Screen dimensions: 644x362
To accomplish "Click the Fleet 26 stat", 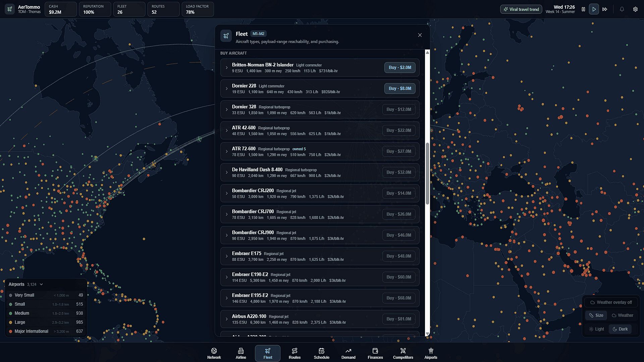I will tap(129, 9).
